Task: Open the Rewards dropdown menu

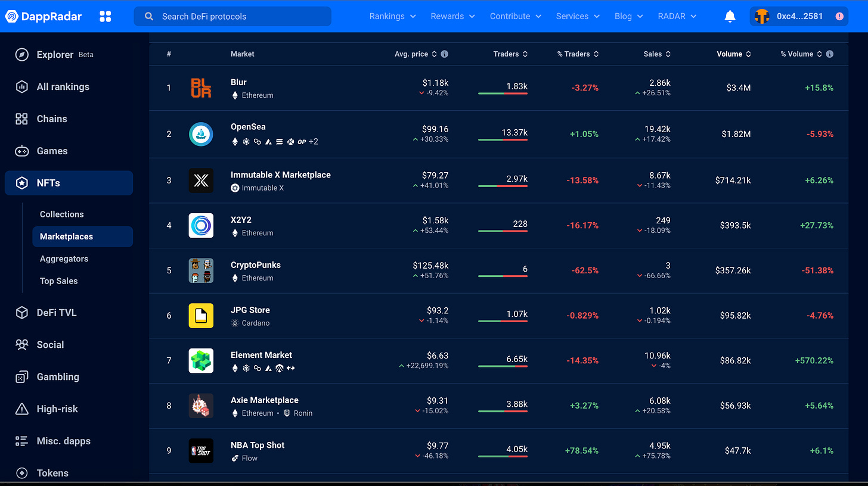Action: point(452,16)
